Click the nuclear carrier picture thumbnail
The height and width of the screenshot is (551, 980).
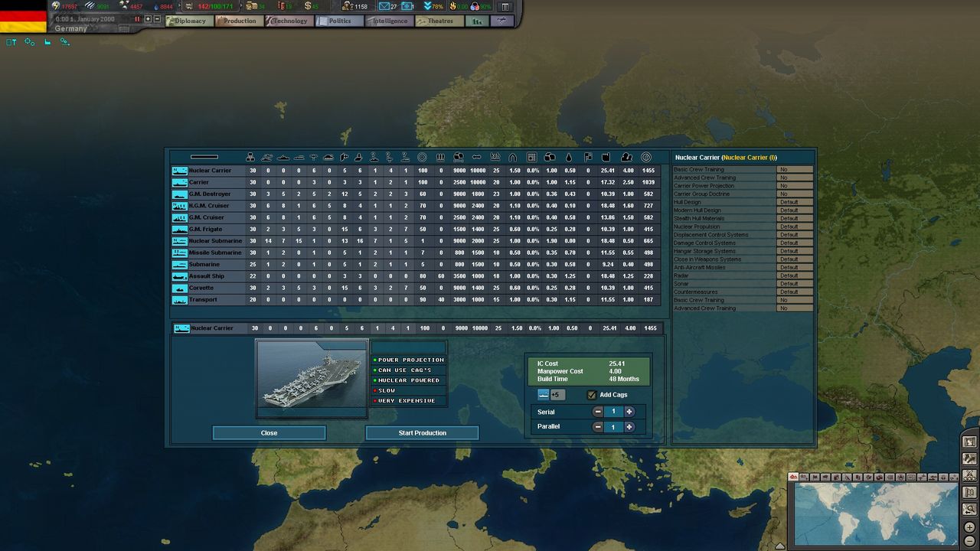click(312, 379)
